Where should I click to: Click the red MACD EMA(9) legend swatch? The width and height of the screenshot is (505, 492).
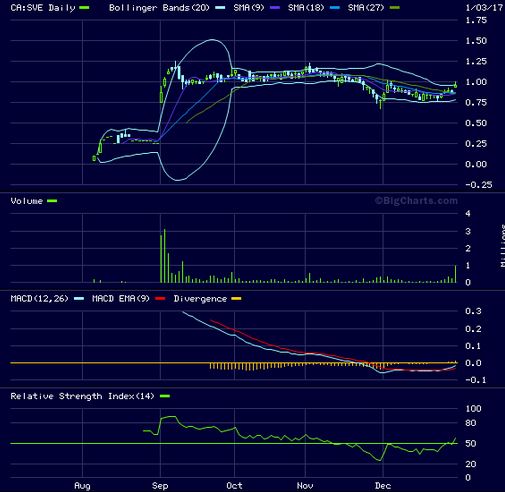tap(160, 299)
